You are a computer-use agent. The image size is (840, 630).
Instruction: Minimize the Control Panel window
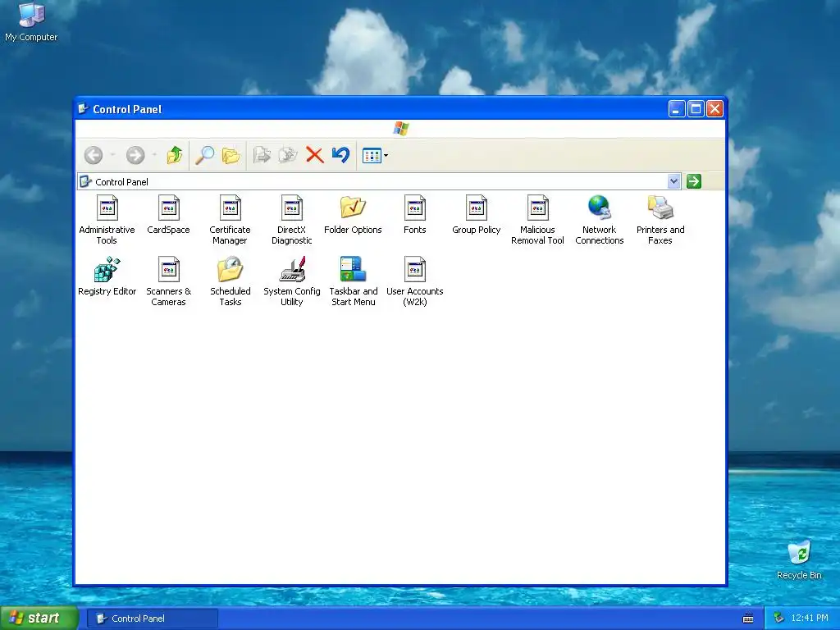point(677,109)
